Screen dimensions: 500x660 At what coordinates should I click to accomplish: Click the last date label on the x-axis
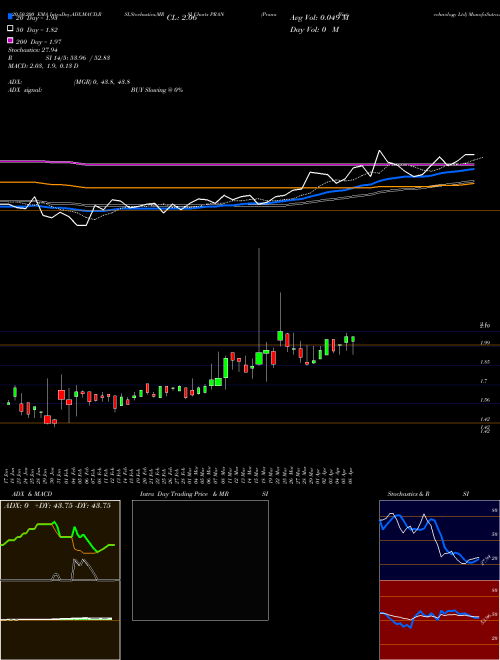click(x=350, y=475)
